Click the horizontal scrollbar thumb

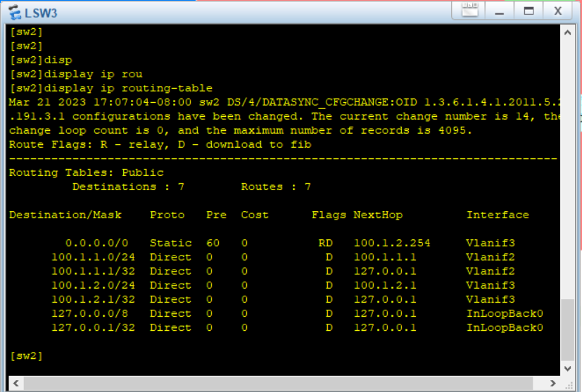point(279,383)
